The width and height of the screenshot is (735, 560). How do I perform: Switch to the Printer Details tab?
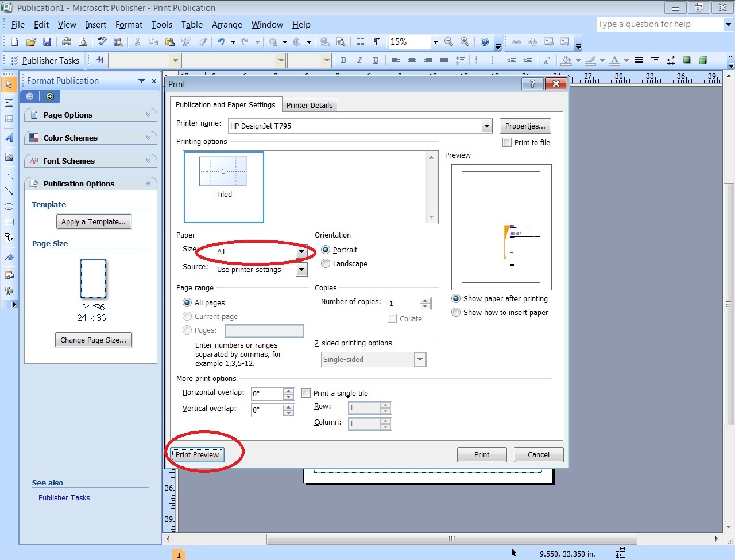(310, 105)
